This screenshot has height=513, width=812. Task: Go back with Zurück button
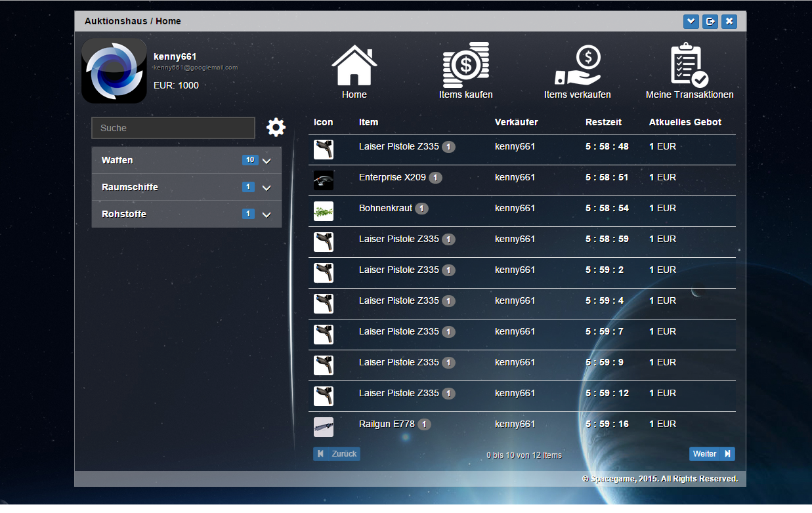[x=337, y=454]
